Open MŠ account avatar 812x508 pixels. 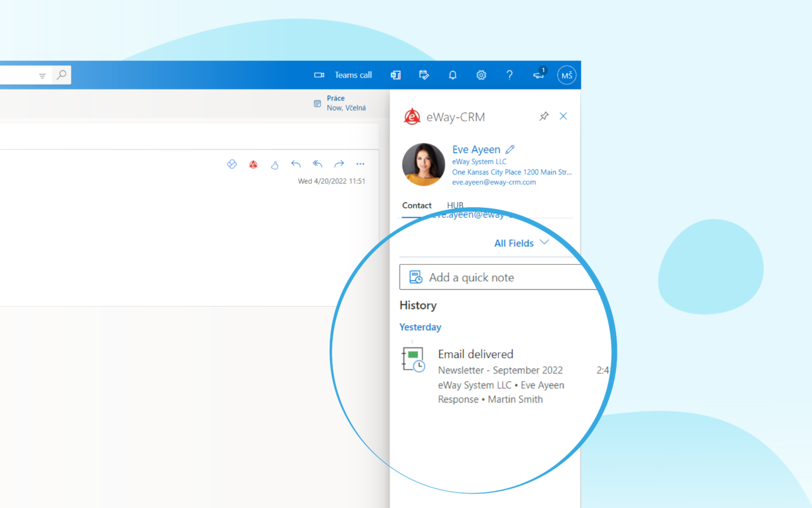point(566,75)
